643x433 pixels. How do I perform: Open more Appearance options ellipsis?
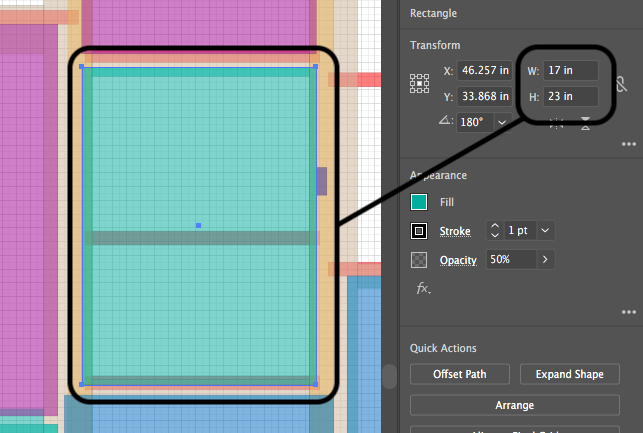(x=629, y=312)
